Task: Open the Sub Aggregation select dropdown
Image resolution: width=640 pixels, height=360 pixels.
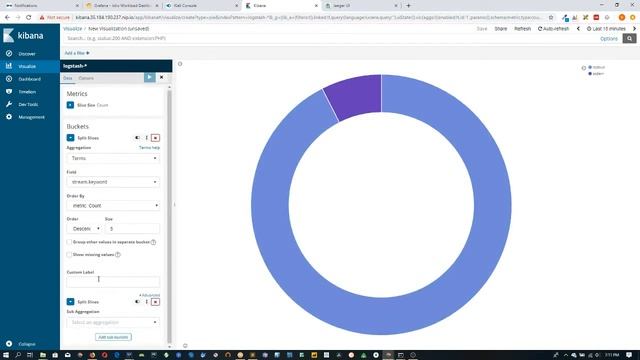Action: point(113,322)
